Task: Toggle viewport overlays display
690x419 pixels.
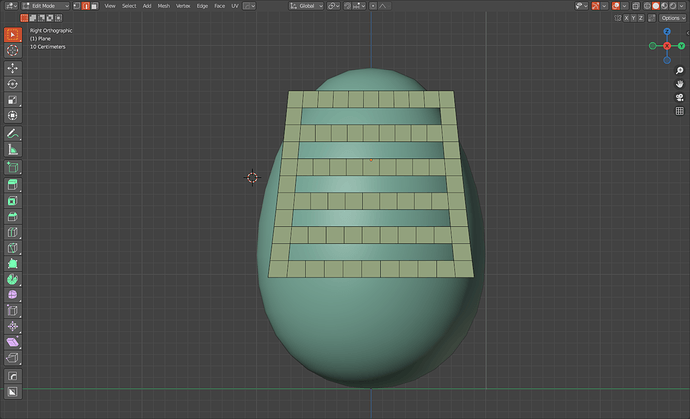Action: 616,6
